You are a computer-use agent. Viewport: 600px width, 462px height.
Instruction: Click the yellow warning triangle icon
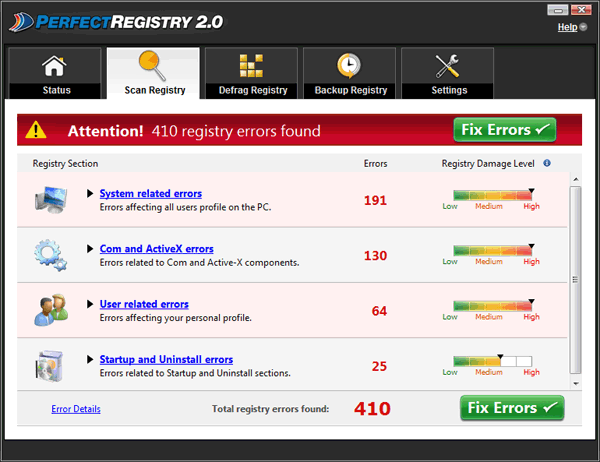(x=36, y=130)
